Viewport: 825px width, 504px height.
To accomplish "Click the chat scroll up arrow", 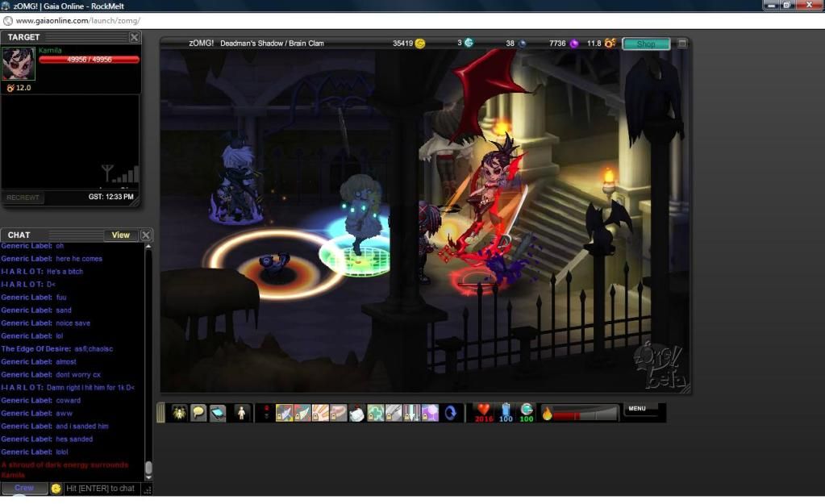I will [x=148, y=246].
